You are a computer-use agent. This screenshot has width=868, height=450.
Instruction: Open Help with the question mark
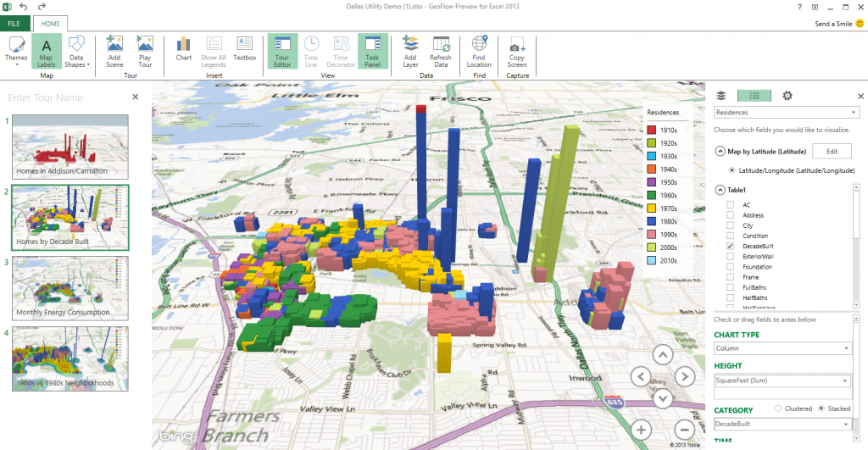pyautogui.click(x=799, y=7)
